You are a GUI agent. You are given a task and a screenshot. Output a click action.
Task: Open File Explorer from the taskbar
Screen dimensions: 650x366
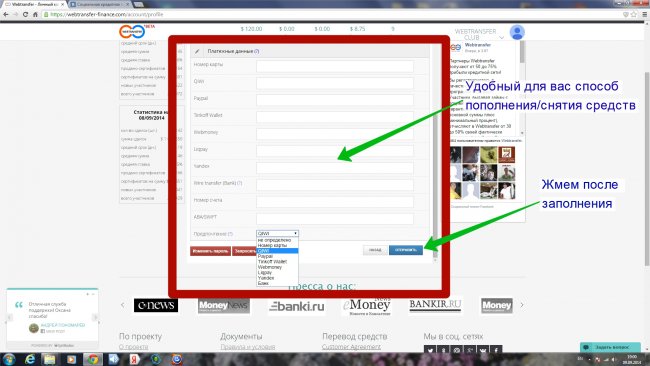(x=50, y=359)
